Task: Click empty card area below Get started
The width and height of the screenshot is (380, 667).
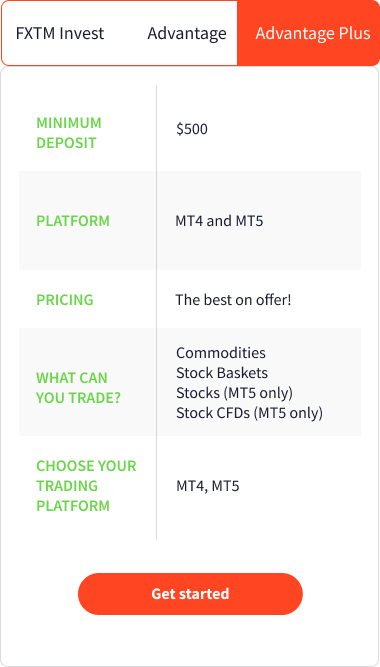Action: [x=190, y=640]
